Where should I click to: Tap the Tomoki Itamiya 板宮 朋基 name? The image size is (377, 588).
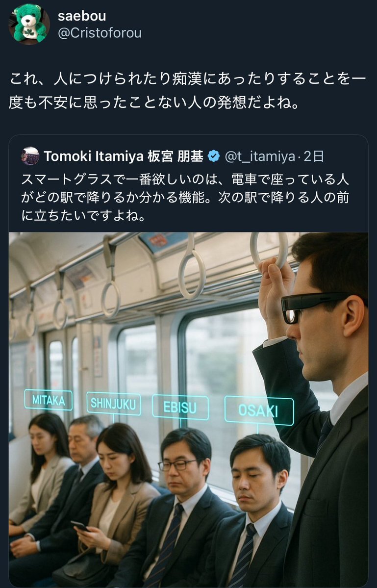click(x=124, y=156)
